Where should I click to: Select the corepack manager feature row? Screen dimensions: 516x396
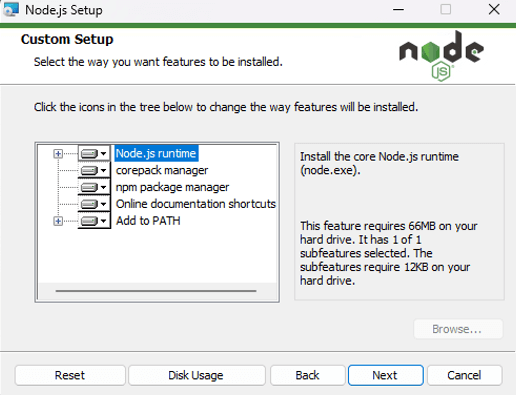[162, 171]
